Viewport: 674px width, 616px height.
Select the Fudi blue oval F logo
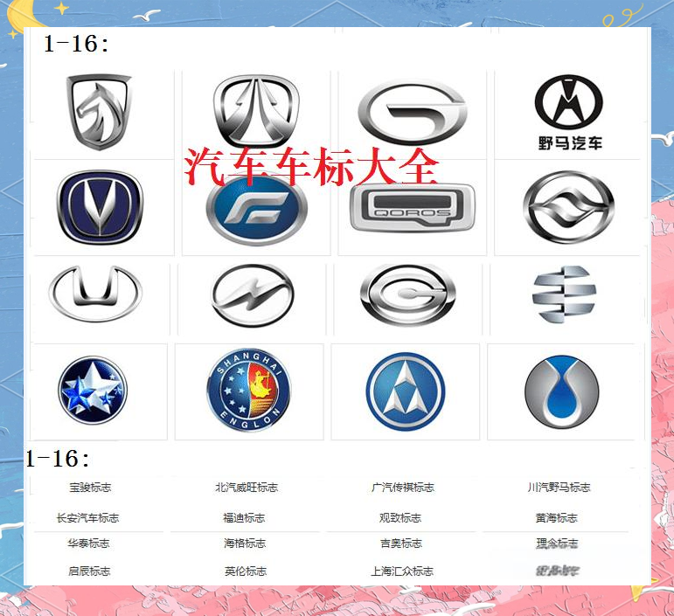(257, 211)
